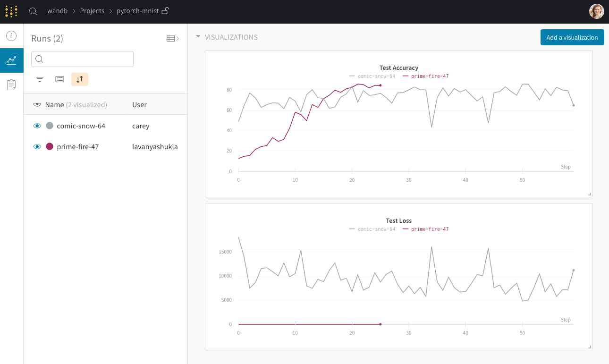The width and height of the screenshot is (609, 364).
Task: Click the Test Loss chart title
Action: click(399, 221)
